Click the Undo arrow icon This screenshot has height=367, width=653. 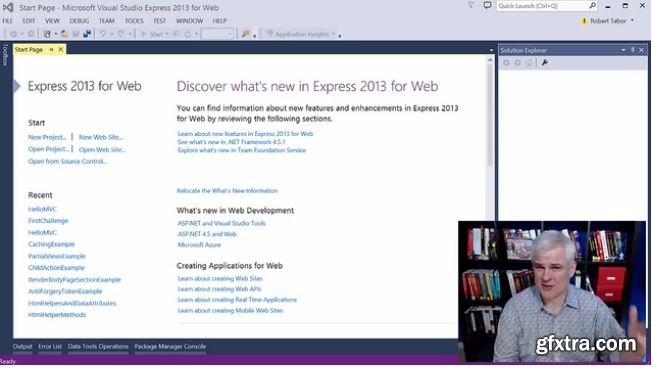click(102, 34)
